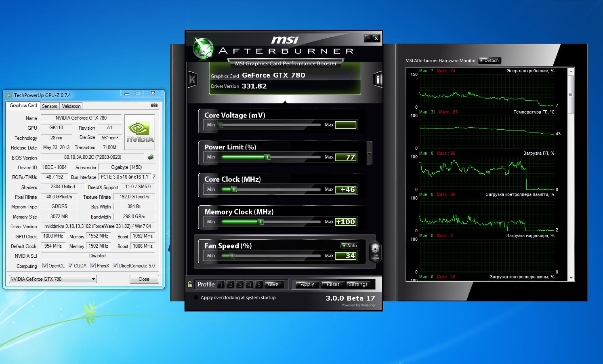Open the NVIDIA GeForce GTX 780 dropdown
The image size is (603, 364).
pyautogui.click(x=53, y=279)
